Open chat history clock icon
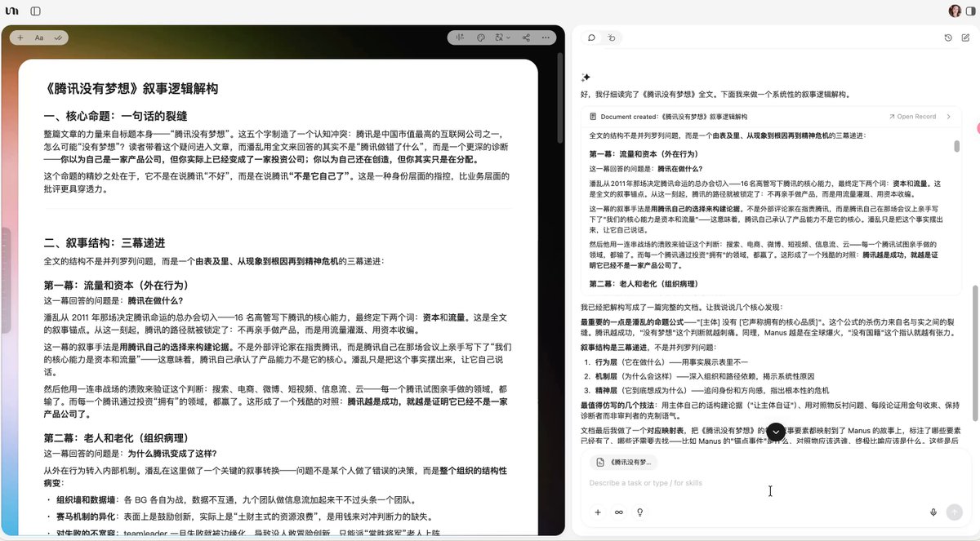This screenshot has height=541, width=980. pos(948,38)
